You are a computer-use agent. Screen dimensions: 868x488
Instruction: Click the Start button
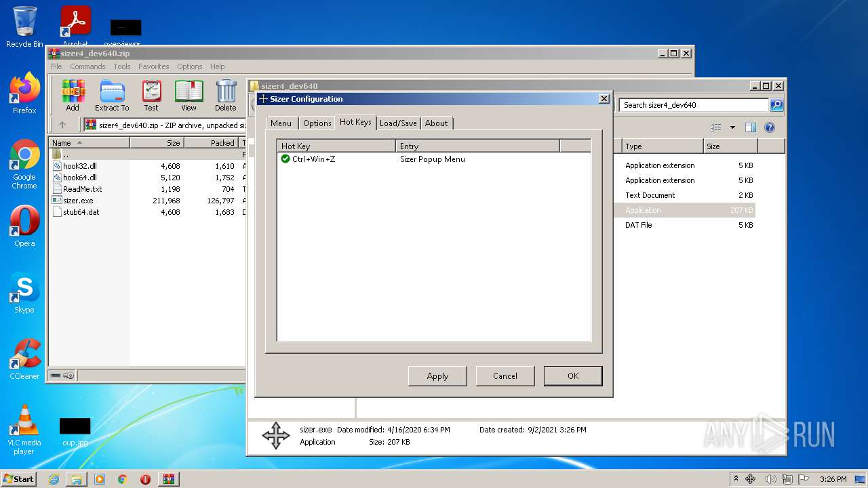click(19, 479)
